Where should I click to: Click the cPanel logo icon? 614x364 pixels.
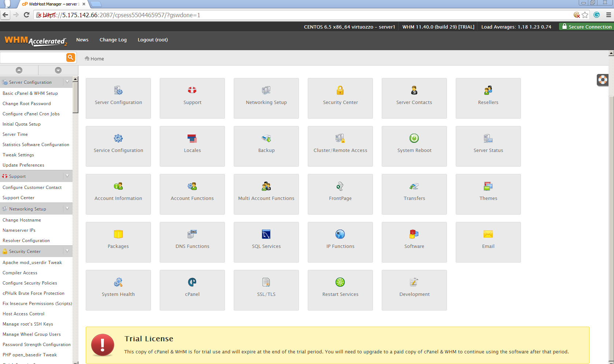pos(192,282)
